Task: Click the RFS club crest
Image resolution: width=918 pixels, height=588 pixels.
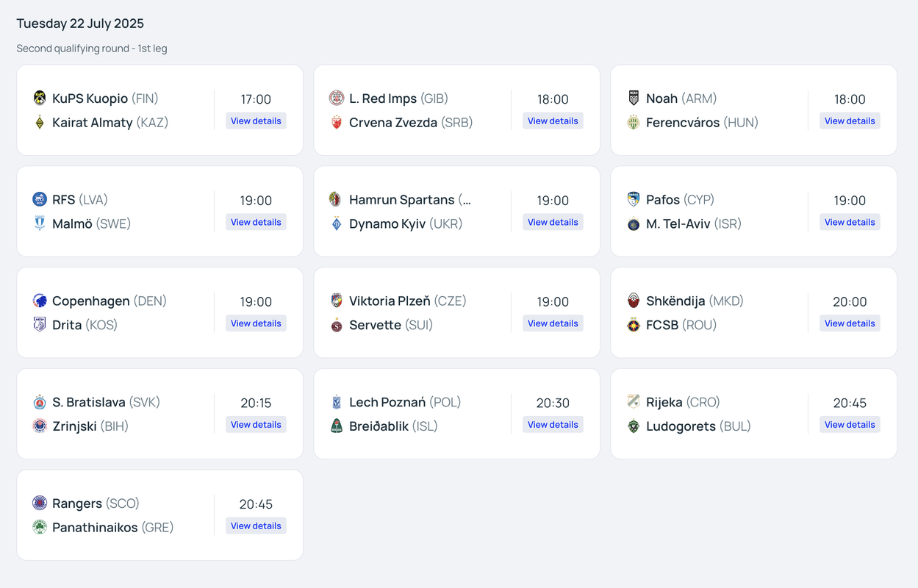Action: 40,199
